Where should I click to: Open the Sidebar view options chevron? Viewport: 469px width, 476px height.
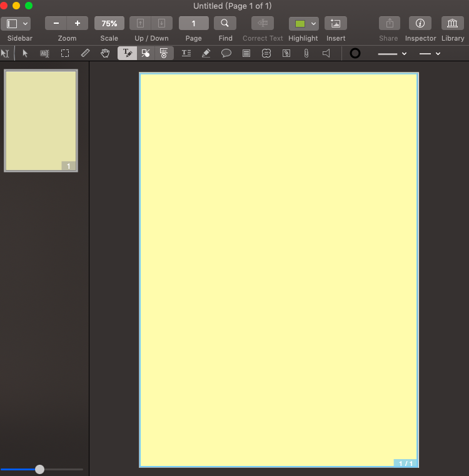pyautogui.click(x=25, y=23)
